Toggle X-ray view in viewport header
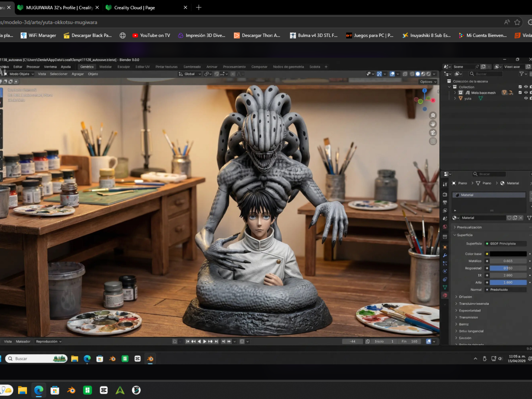Screen dimensions: 532x399 point(405,74)
